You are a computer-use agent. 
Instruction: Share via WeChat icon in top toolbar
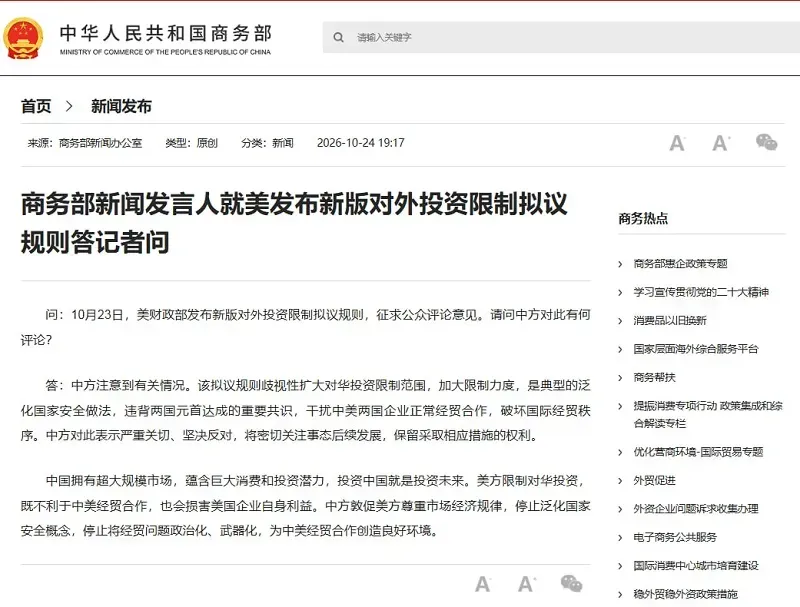click(x=766, y=142)
